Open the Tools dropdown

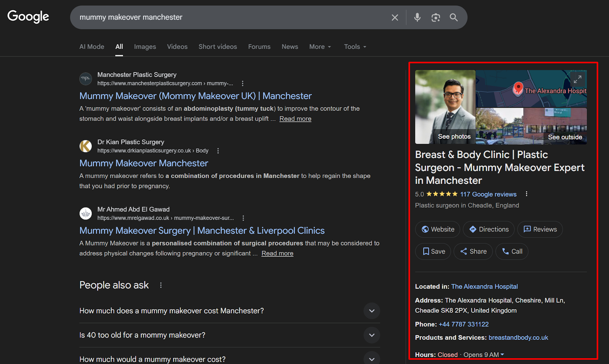tap(355, 47)
